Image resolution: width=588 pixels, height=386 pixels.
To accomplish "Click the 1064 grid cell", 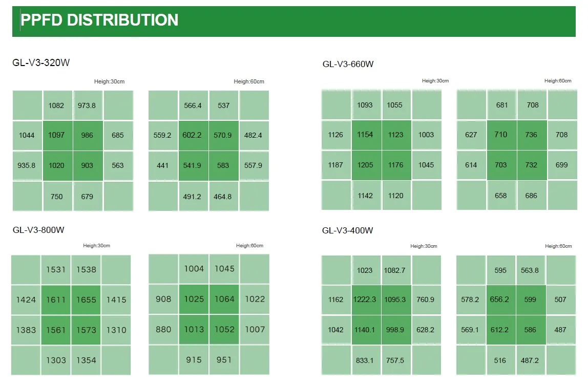I will [224, 299].
